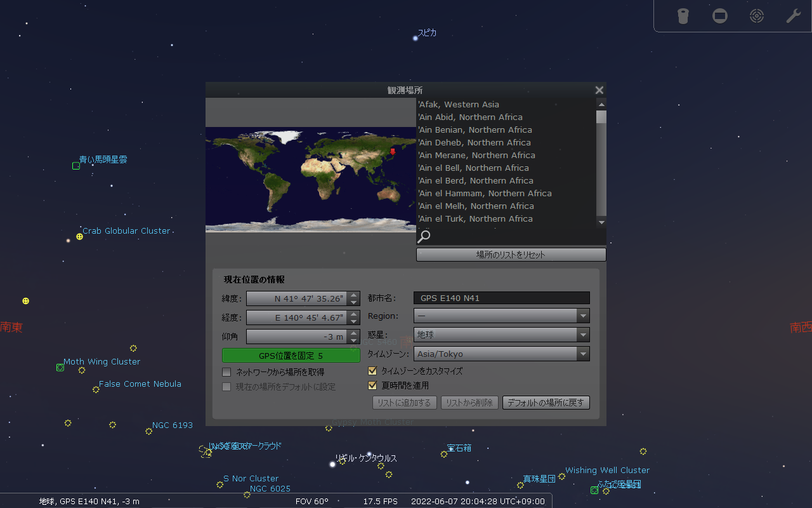The image size is (812, 508).
Task: Select the 真珠星団 cluster marker
Action: [520, 485]
